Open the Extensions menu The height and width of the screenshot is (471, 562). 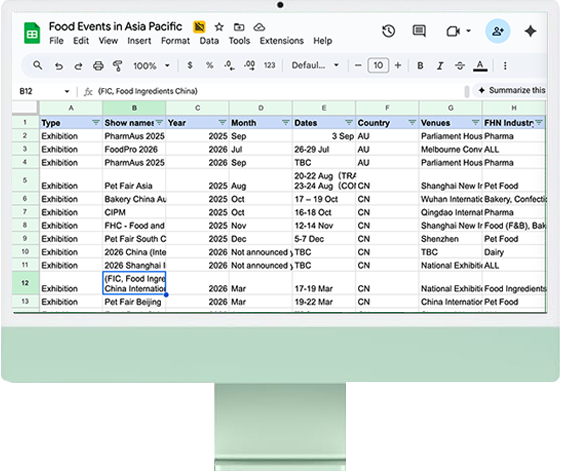coord(282,41)
